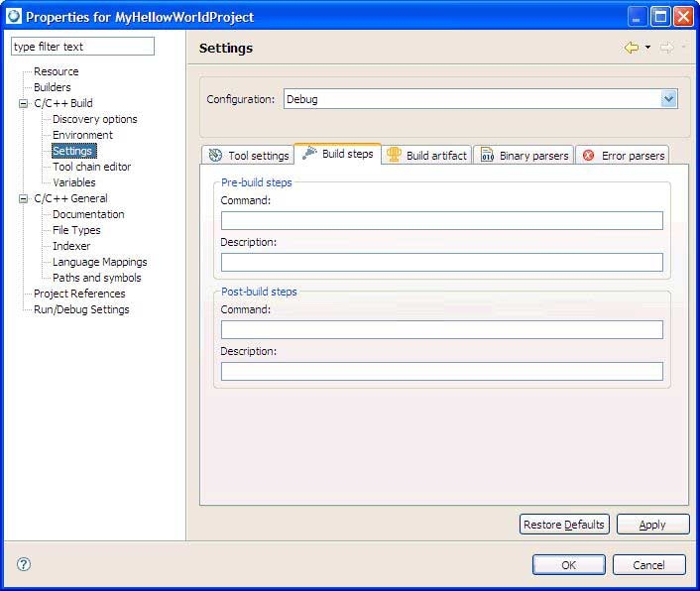Click the Restore Defaults button

click(x=563, y=525)
